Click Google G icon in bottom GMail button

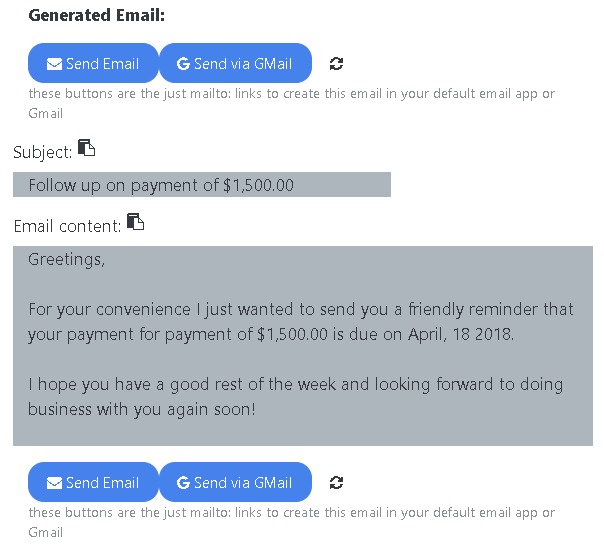[183, 483]
